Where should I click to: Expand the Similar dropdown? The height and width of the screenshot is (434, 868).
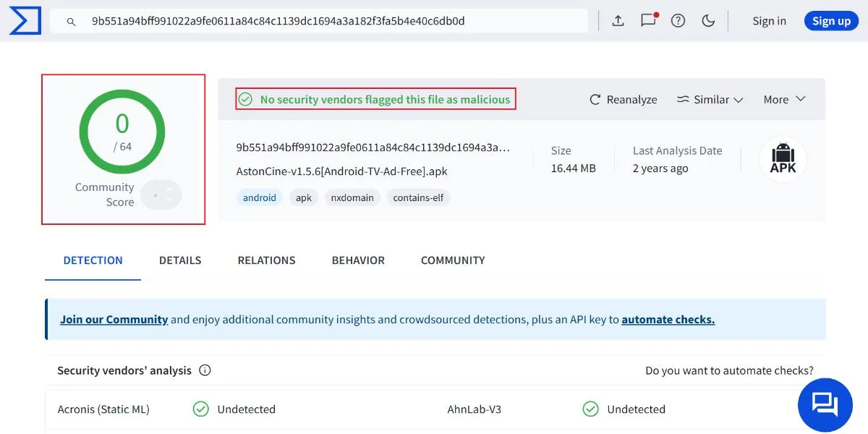(x=710, y=99)
